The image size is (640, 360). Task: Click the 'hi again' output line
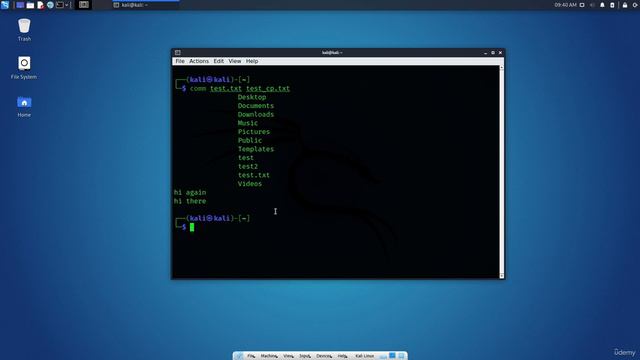[x=190, y=192]
